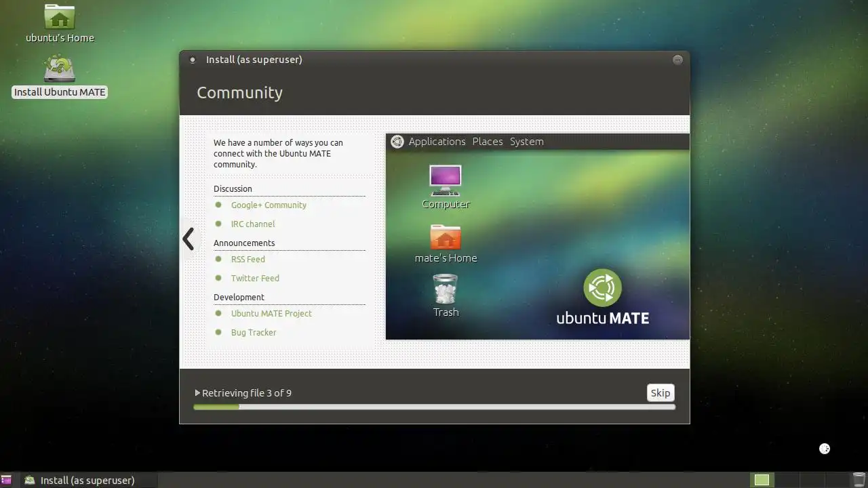Click mate's Home folder in the slideshow preview

pyautogui.click(x=446, y=244)
